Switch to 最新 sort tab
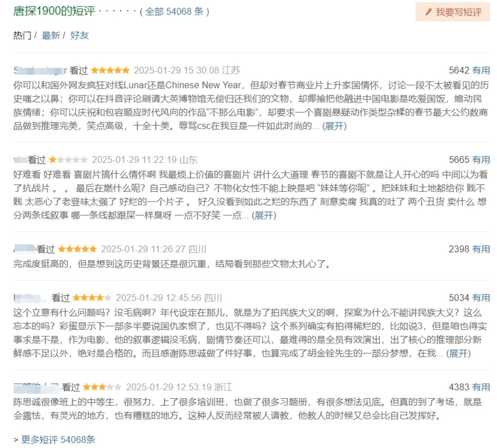This screenshot has height=448, width=497. point(51,35)
